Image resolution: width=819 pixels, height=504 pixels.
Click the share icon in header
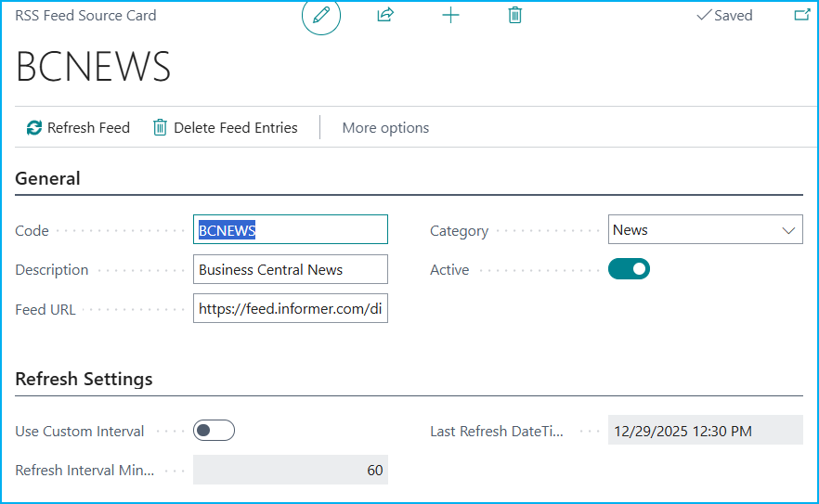point(385,16)
